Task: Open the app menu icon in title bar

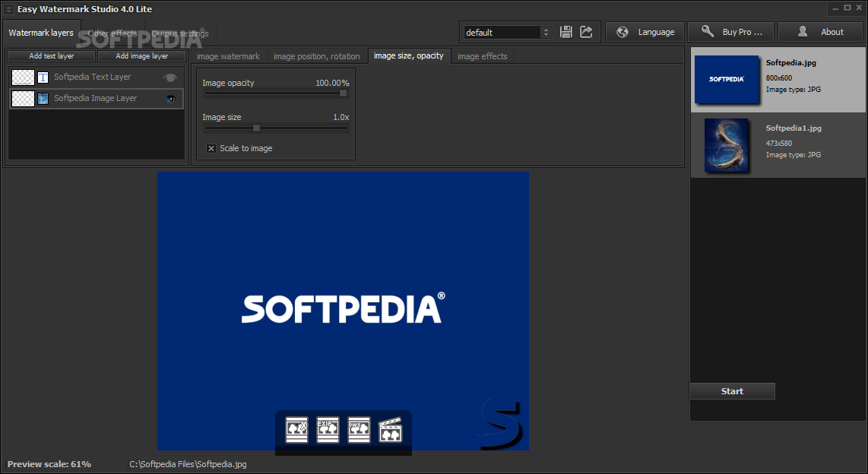Action: [8, 9]
